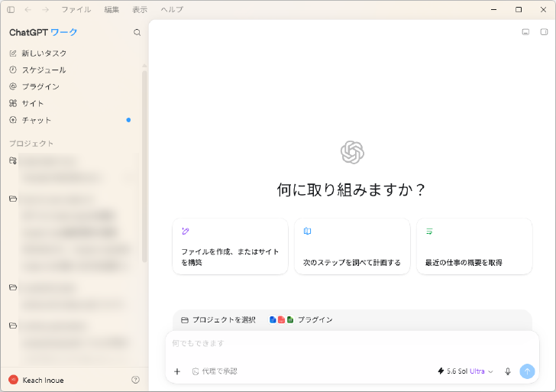
Task: Click the first project folder icon
Action: click(13, 160)
